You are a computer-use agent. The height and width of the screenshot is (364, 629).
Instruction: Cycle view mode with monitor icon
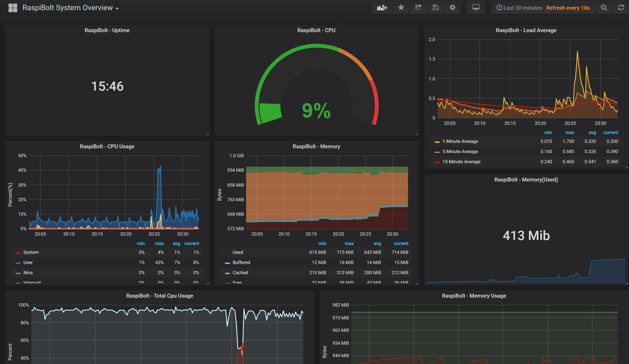point(476,8)
